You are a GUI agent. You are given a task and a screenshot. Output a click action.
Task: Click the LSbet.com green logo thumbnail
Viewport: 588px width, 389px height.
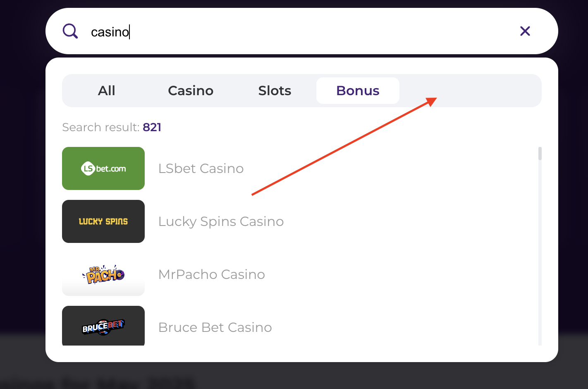pyautogui.click(x=103, y=168)
